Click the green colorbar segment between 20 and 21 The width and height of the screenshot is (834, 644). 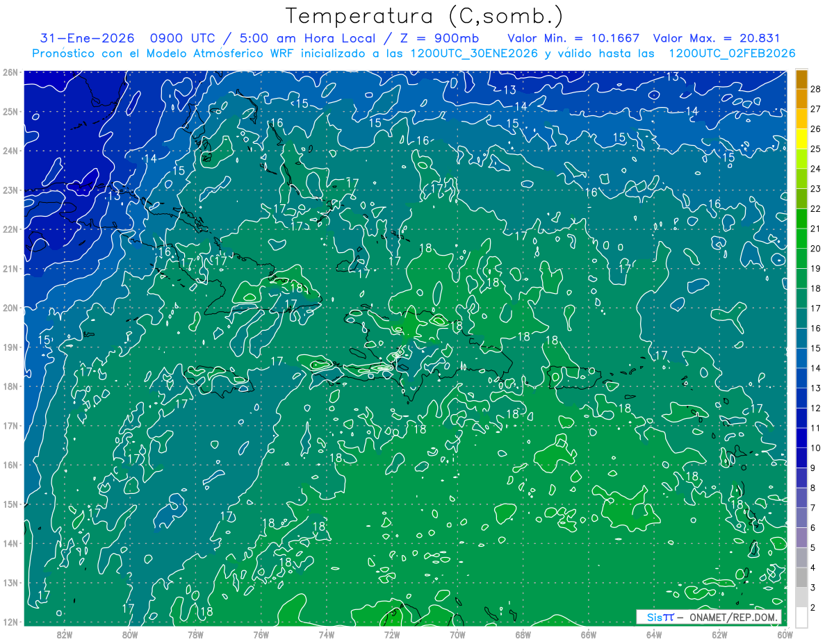coord(801,239)
